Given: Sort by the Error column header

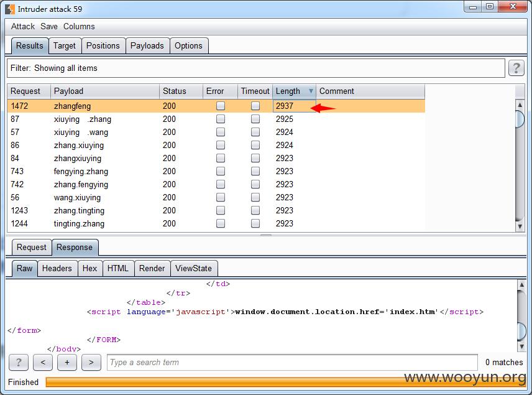Looking at the screenshot, I should pos(220,91).
